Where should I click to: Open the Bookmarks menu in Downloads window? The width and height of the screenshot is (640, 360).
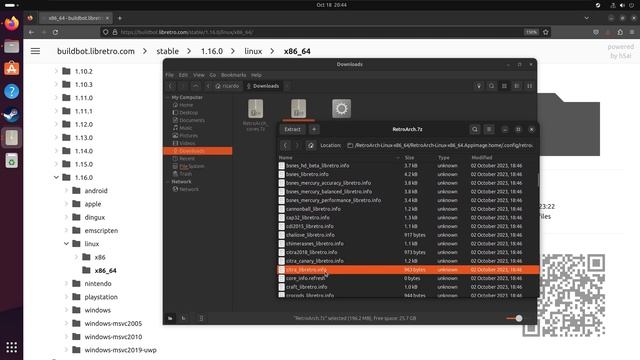pos(233,75)
